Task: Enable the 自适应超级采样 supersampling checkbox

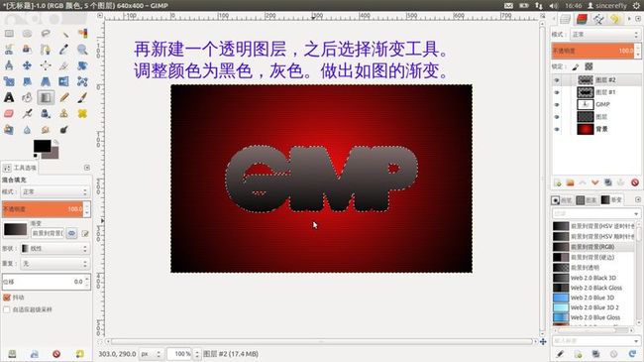Action: [x=7, y=309]
